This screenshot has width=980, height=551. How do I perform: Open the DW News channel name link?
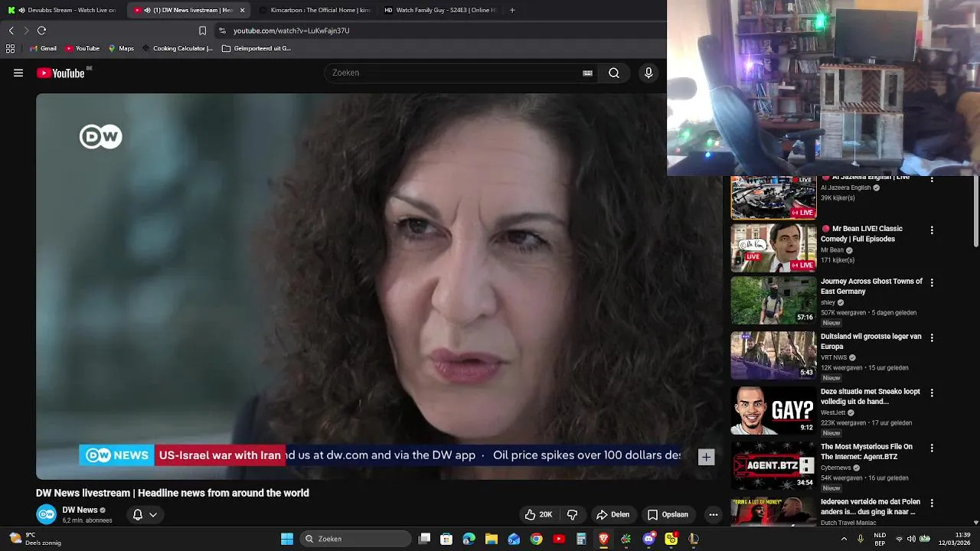click(x=80, y=510)
